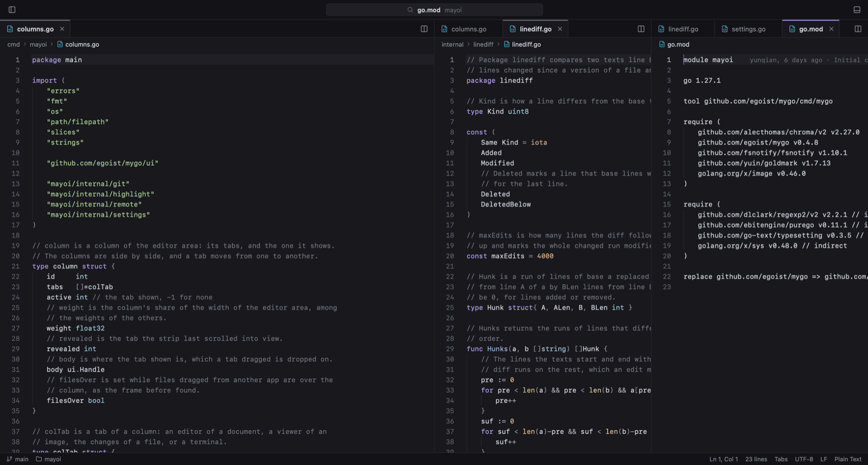Open the linediff folder breadcrumb segment
This screenshot has height=465, width=868.
click(483, 44)
